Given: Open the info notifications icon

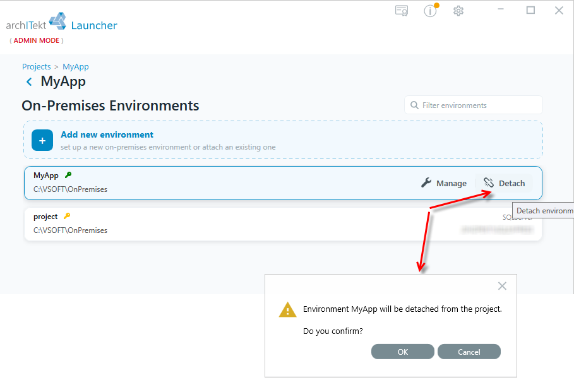Looking at the screenshot, I should [431, 10].
